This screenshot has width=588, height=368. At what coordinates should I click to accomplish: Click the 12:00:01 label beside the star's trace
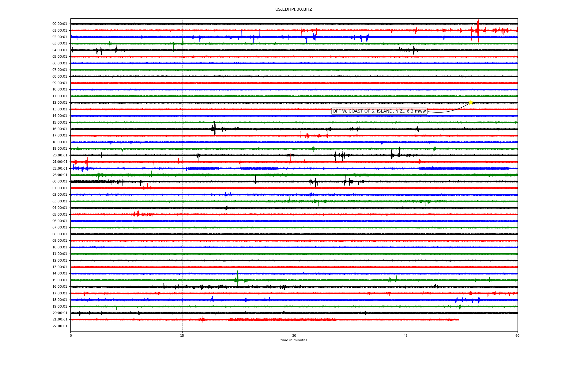[60, 103]
